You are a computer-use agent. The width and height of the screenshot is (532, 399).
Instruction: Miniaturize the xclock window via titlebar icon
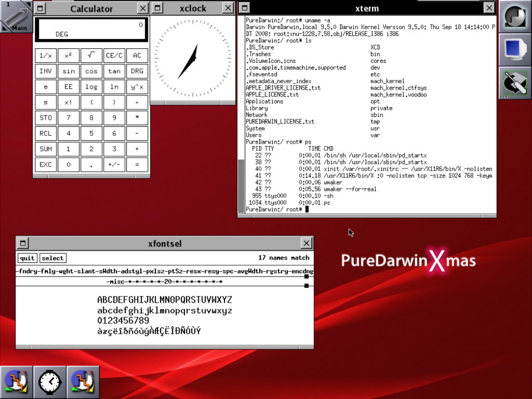click(157, 8)
